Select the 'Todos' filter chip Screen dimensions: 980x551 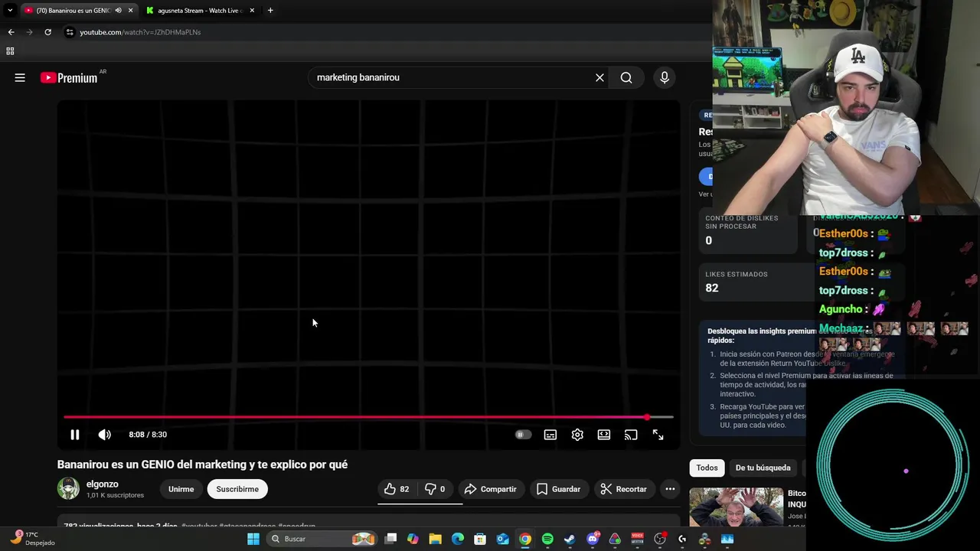tap(707, 468)
